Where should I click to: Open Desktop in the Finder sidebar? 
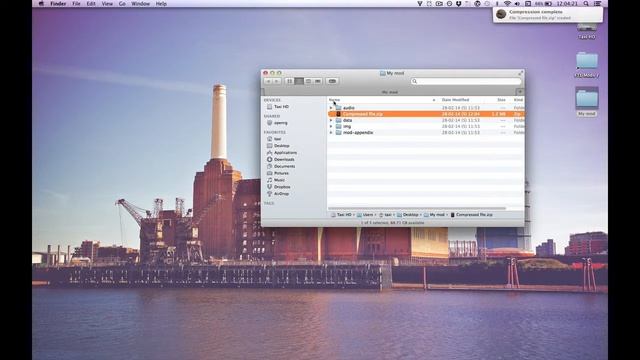278,146
